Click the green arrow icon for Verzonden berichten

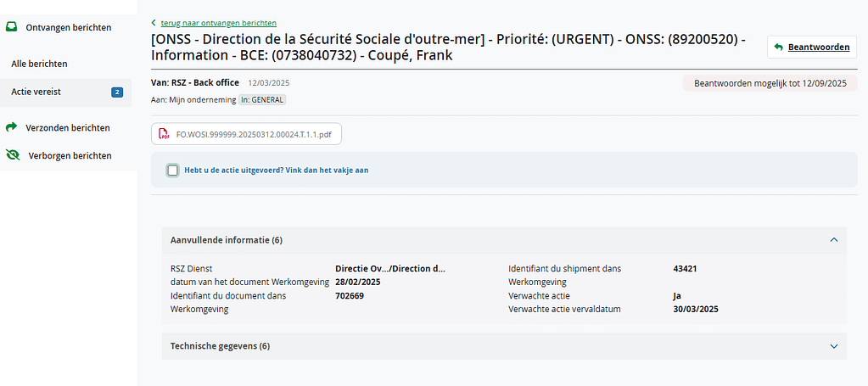click(x=12, y=127)
